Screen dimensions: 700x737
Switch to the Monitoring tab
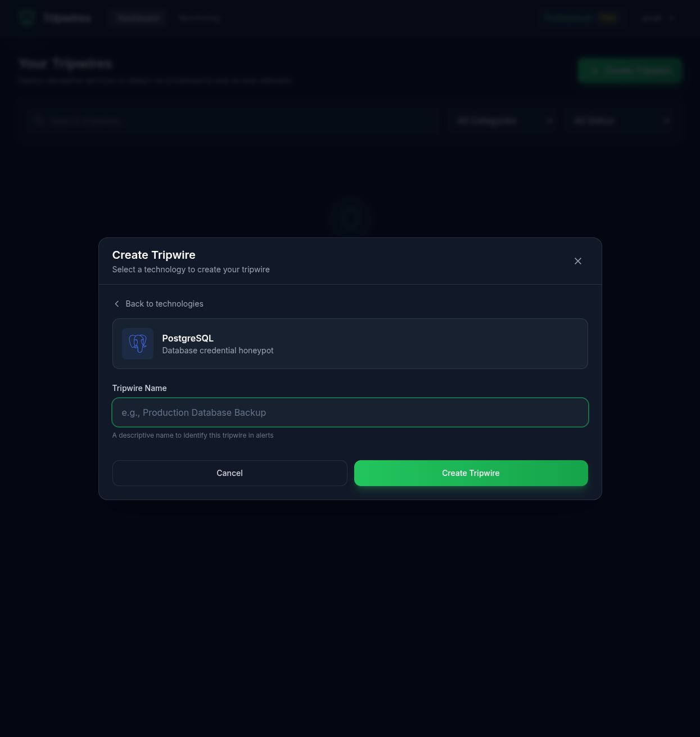pos(199,18)
